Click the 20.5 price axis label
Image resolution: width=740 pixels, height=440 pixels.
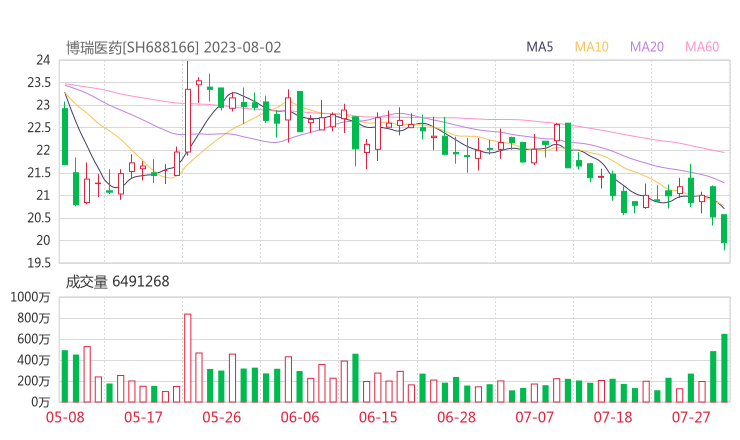pyautogui.click(x=39, y=218)
